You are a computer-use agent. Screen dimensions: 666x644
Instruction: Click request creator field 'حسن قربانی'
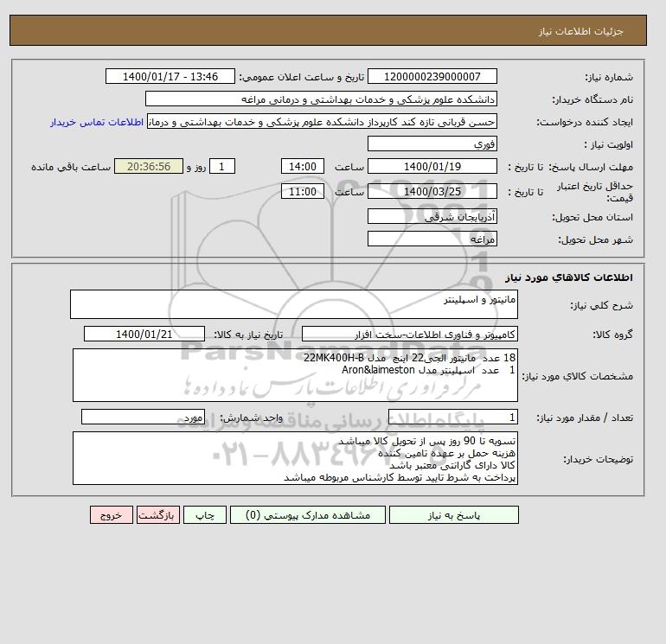point(322,121)
